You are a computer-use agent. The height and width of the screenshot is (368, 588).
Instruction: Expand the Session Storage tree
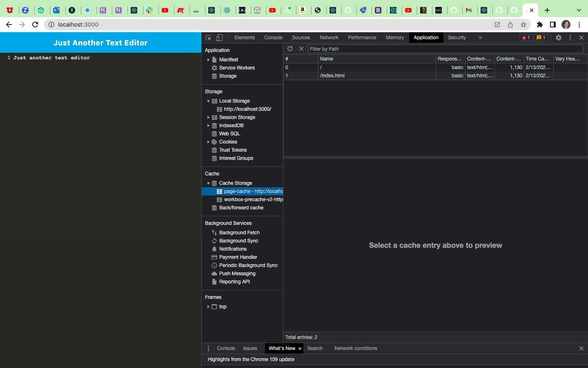(x=208, y=117)
